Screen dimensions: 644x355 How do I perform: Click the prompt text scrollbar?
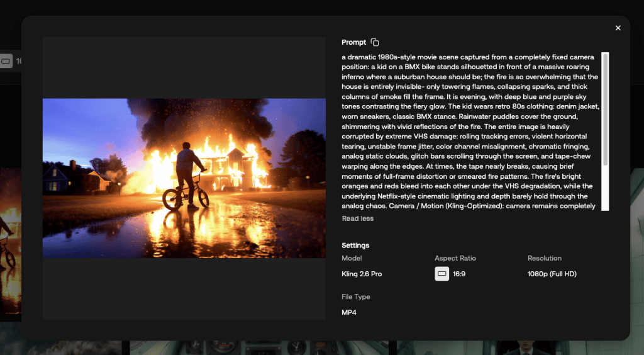[605, 110]
